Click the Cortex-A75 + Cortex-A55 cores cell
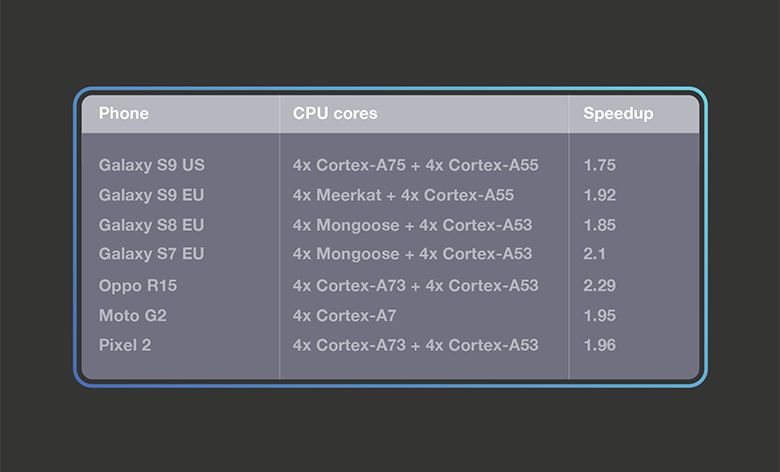 coord(415,165)
